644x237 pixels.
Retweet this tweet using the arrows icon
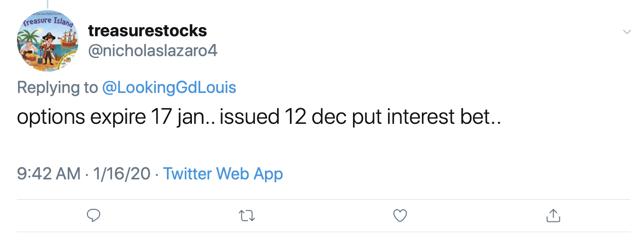click(247, 216)
